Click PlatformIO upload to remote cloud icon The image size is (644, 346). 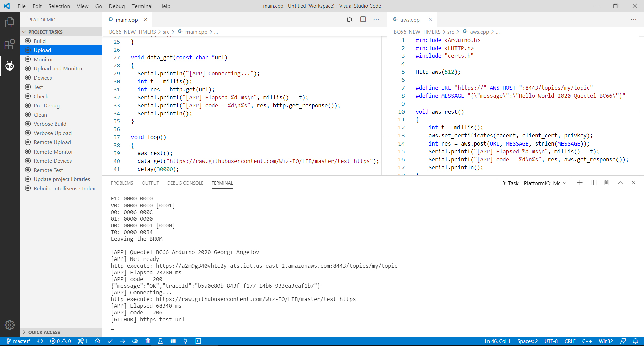click(x=135, y=341)
